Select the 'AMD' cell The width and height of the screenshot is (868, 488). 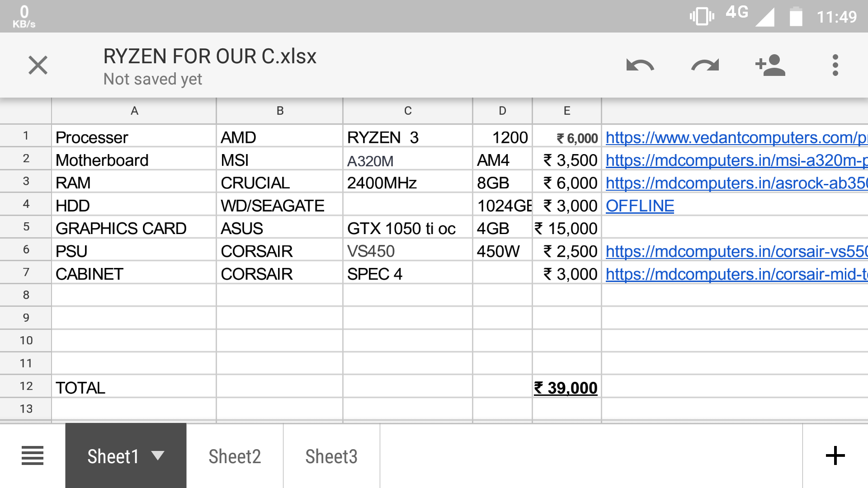click(280, 136)
